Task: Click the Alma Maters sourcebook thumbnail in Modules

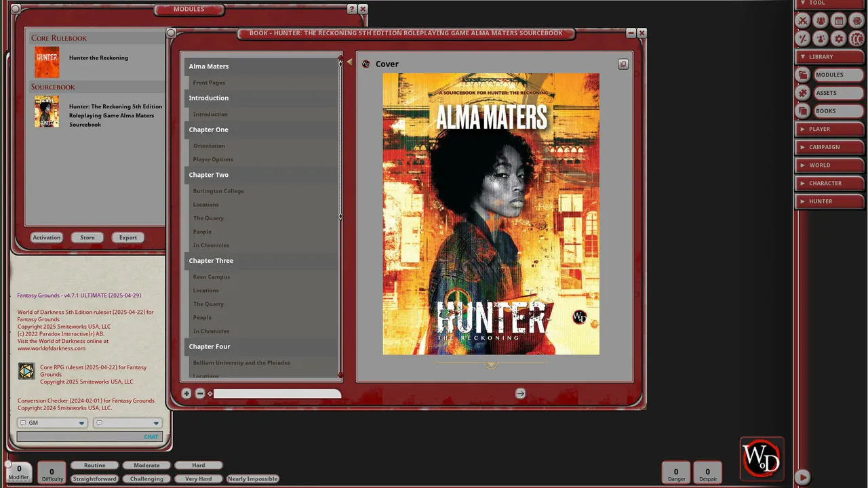Action: tap(47, 111)
